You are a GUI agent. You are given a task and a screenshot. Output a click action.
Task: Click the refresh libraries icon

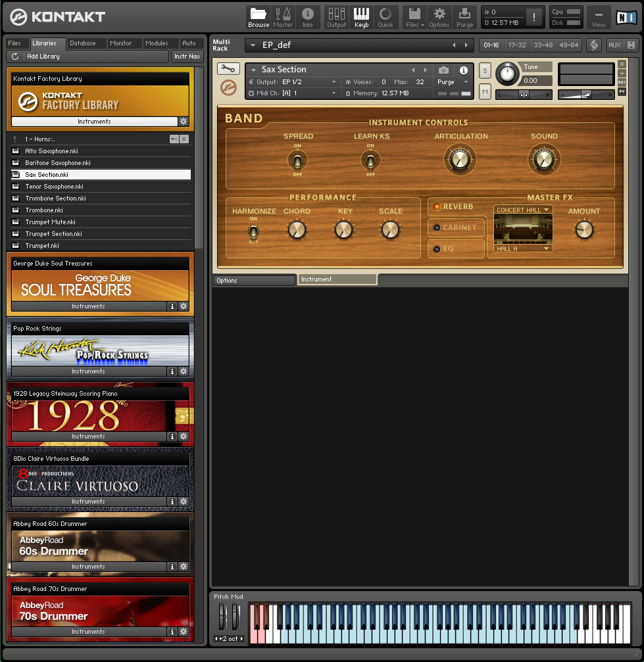pyautogui.click(x=15, y=56)
